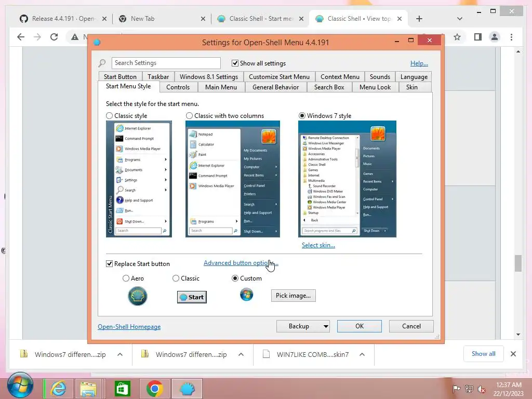532x399 pixels.
Task: Click the Action Center flag tray icon
Action: (456, 389)
